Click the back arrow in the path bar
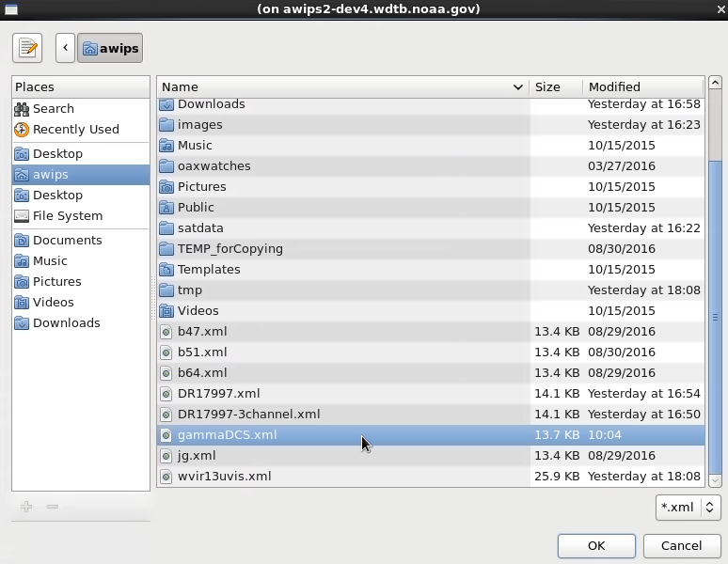 65,48
